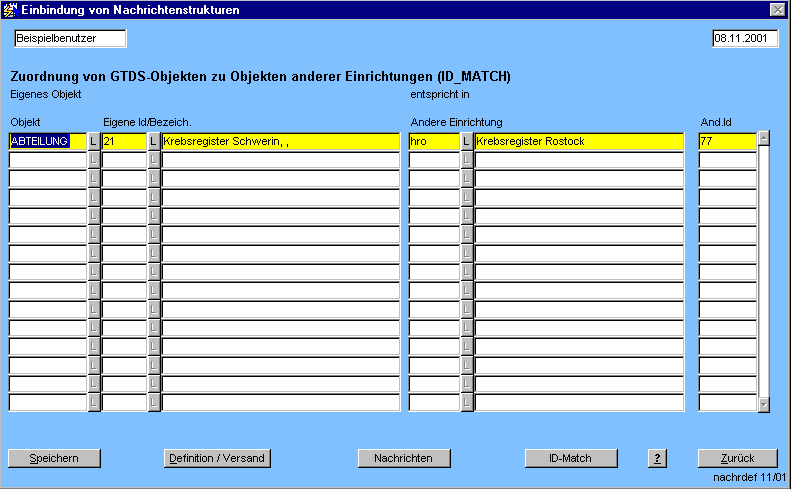Click the Speichern button

56,458
